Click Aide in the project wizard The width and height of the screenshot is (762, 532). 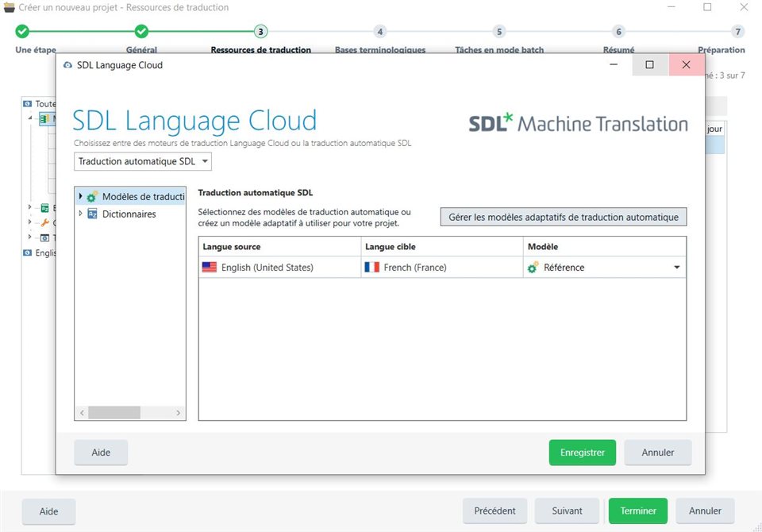point(48,511)
